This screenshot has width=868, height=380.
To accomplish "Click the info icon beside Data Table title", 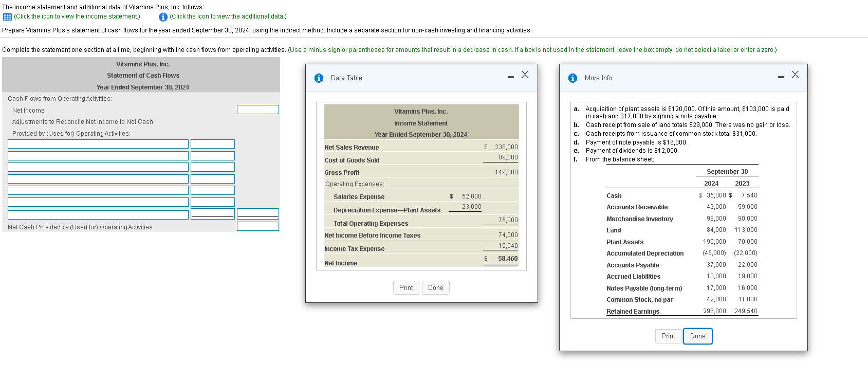I will 319,78.
